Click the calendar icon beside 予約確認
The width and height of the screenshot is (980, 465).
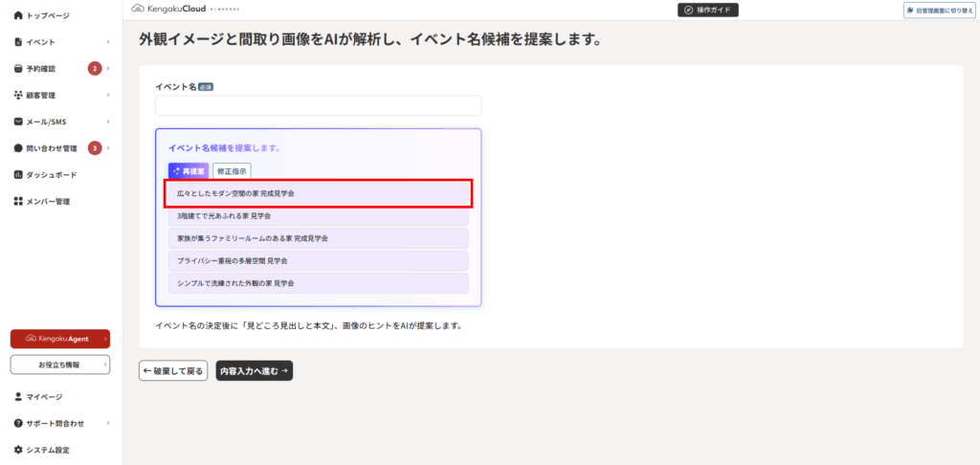(18, 69)
